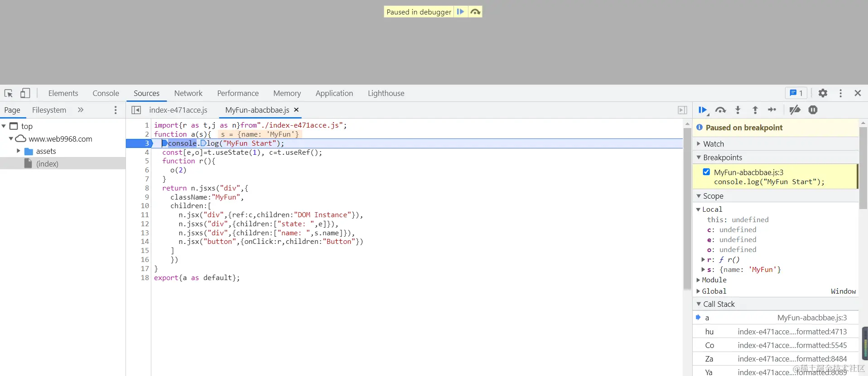Uncheck the MyFun-abacbbae.js:3 breakpoint
868x376 pixels.
pos(706,172)
